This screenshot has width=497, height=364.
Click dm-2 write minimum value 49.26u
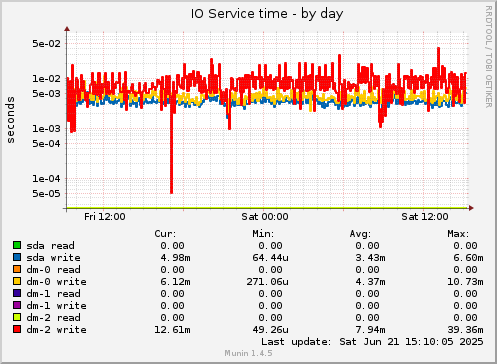pos(270,330)
